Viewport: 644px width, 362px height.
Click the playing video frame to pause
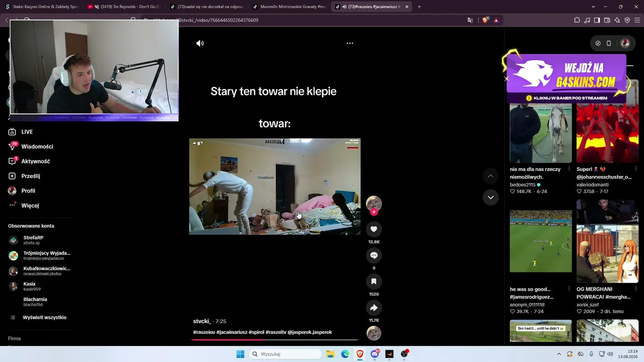275,187
